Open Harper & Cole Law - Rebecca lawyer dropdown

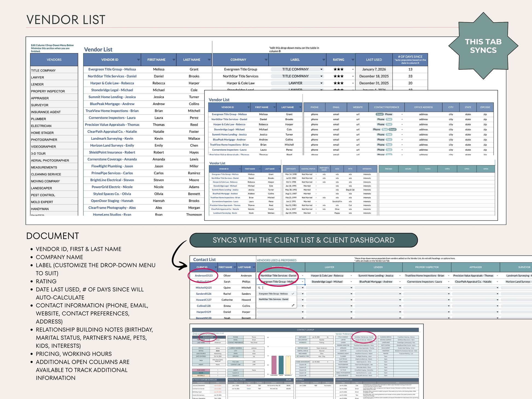pos(329,275)
